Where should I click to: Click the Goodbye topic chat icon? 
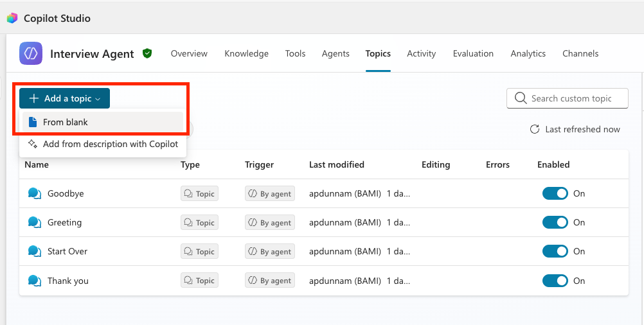35,193
